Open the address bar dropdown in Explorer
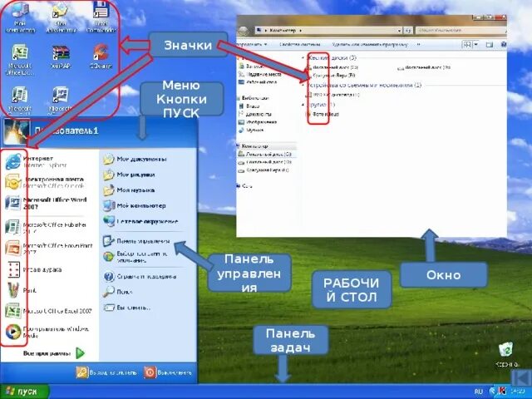532x399 pixels. 399,31
